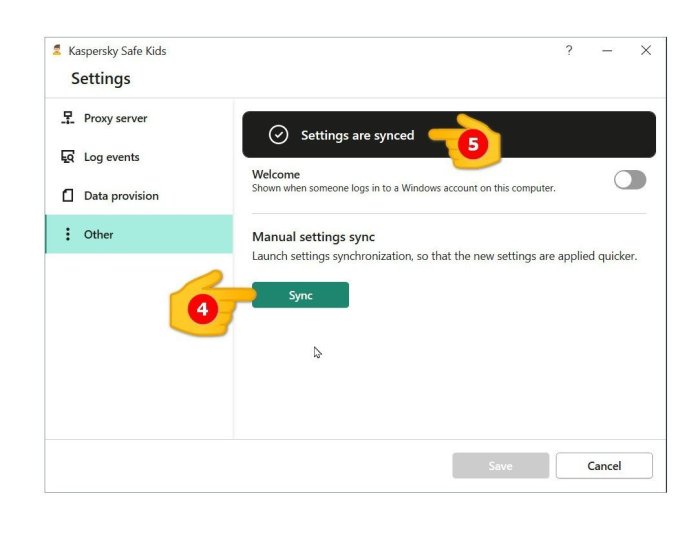This screenshot has width=700, height=536.
Task: Click the "Welcome" option label
Action: 276,174
